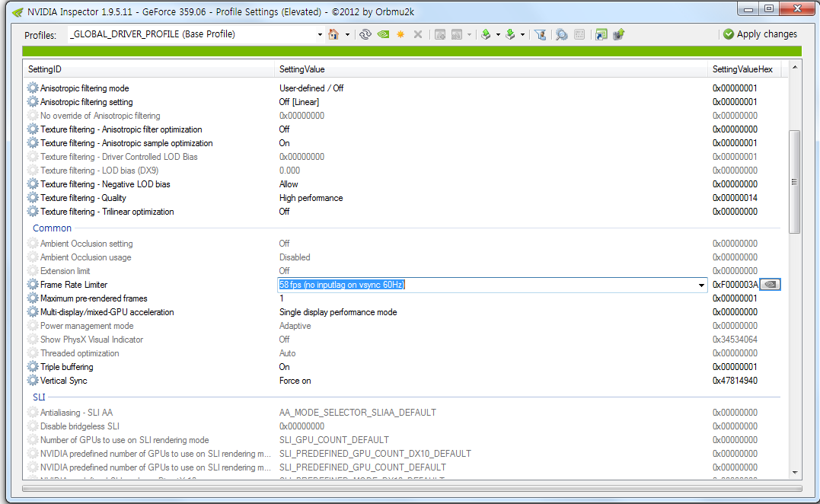The image size is (820, 504).
Task: Open the Frame Rate Limiter value dropdown arrow
Action: click(x=701, y=285)
